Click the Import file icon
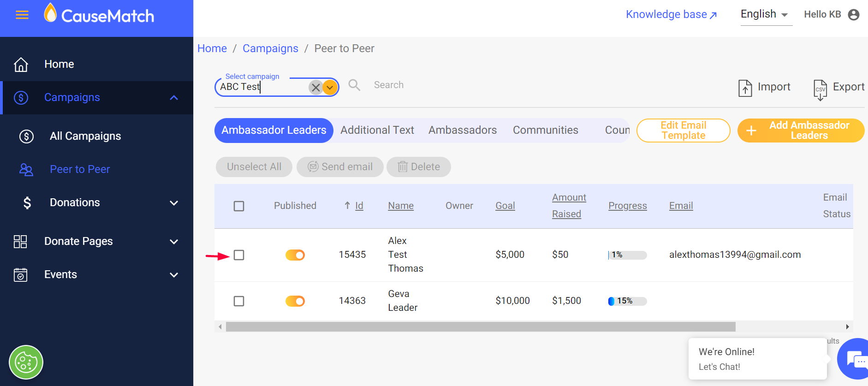Image resolution: width=868 pixels, height=386 pixels. tap(745, 88)
